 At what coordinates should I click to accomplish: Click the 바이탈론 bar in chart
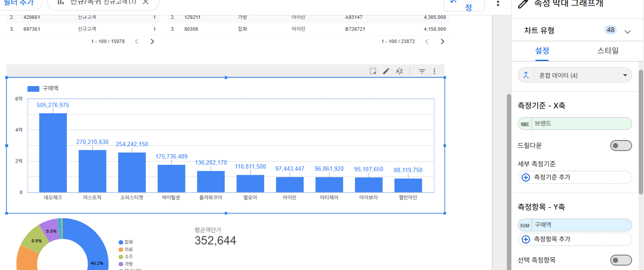click(x=171, y=179)
